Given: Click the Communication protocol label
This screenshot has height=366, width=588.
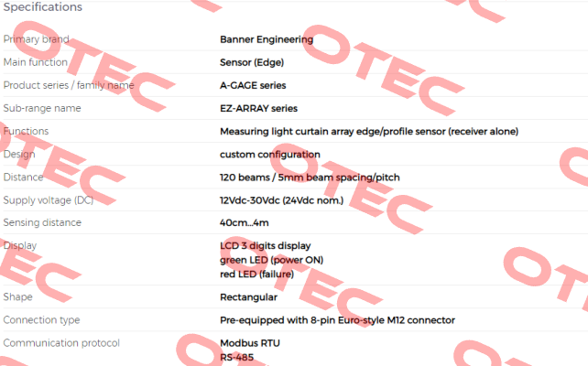Looking at the screenshot, I should (x=61, y=343).
